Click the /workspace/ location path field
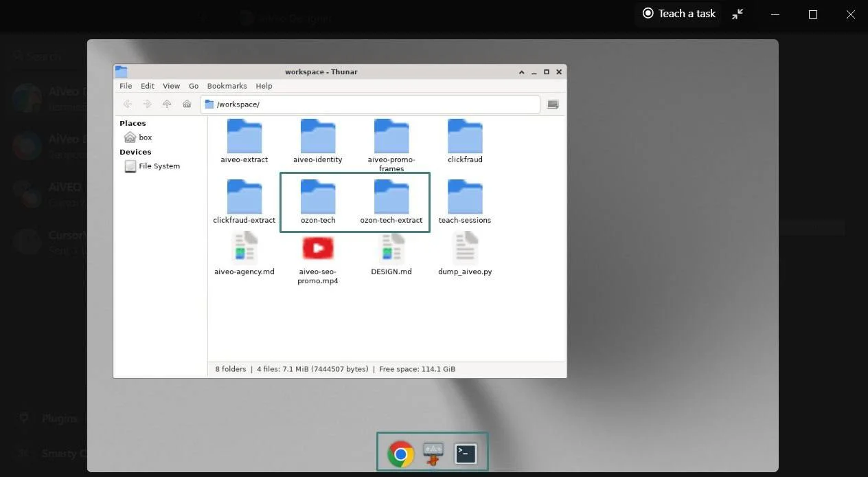The height and width of the screenshot is (477, 868). pyautogui.click(x=370, y=104)
